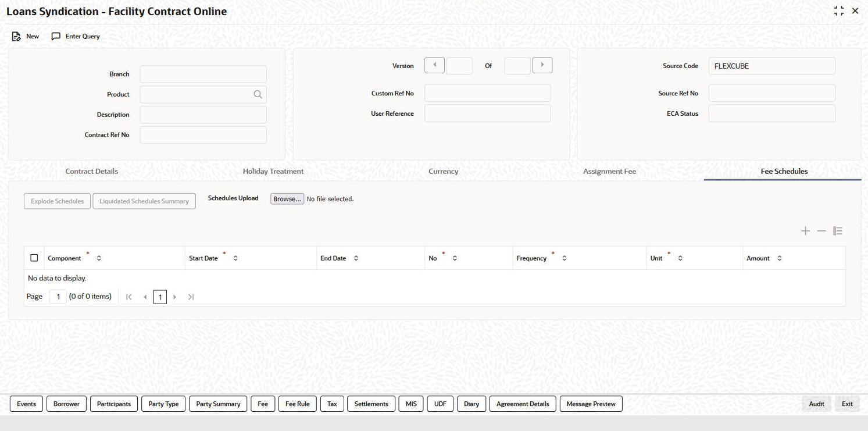Go to next table page
This screenshot has height=431, width=868.
tap(175, 297)
